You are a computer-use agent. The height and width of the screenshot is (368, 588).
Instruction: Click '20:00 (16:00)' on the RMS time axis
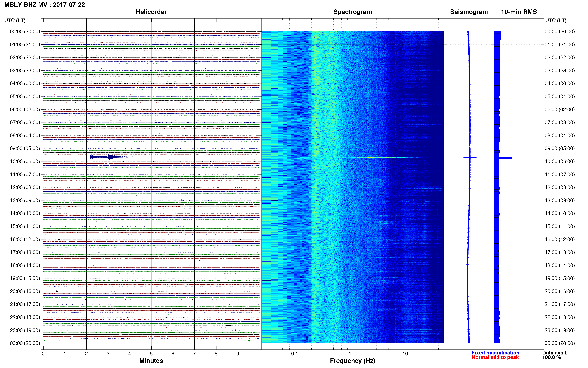click(x=560, y=291)
